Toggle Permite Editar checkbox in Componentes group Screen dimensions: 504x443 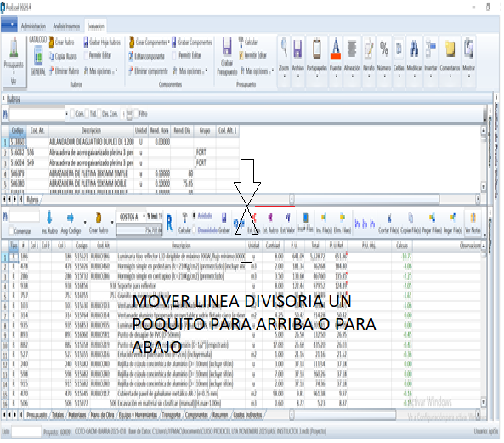coord(174,55)
